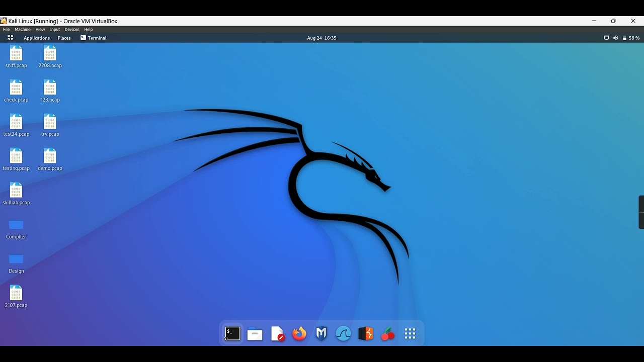The width and height of the screenshot is (644, 362).
Task: Select the testing.pcap desktop file
Action: (16, 159)
